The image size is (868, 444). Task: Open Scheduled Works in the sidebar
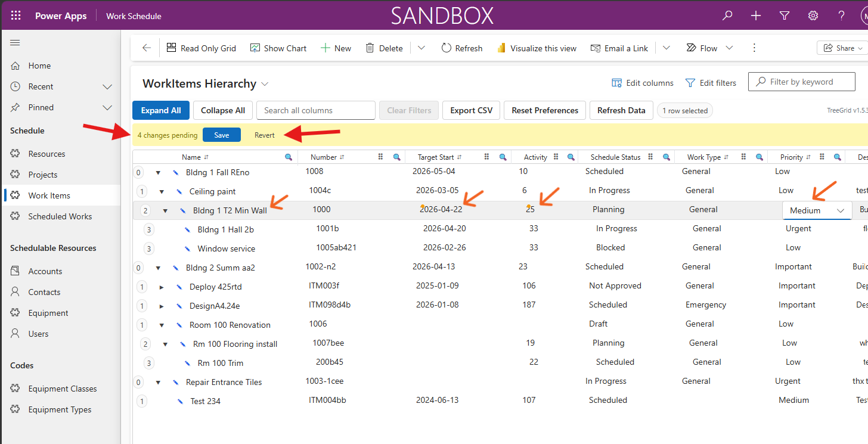(x=60, y=216)
